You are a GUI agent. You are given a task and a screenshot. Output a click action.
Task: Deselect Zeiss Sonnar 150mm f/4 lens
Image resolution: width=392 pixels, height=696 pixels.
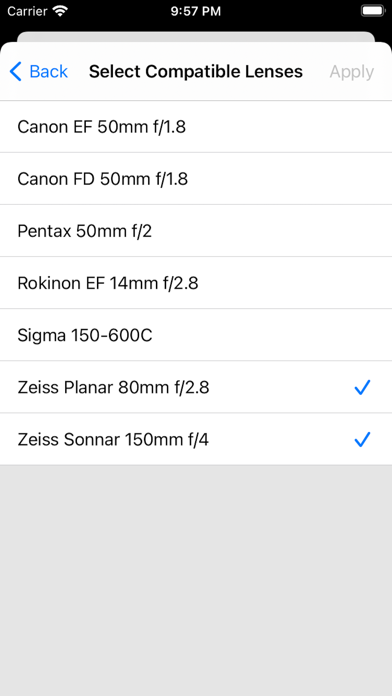196,439
